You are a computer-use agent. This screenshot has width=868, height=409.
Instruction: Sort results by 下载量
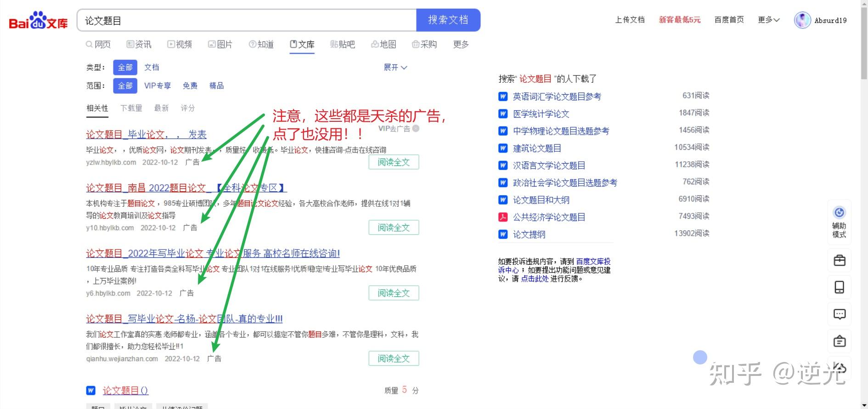tap(131, 108)
